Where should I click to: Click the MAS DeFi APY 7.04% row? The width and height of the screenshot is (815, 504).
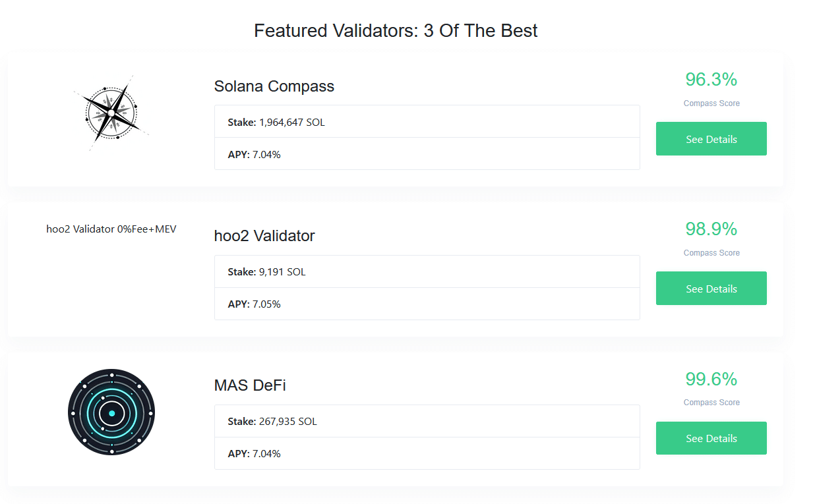click(427, 453)
